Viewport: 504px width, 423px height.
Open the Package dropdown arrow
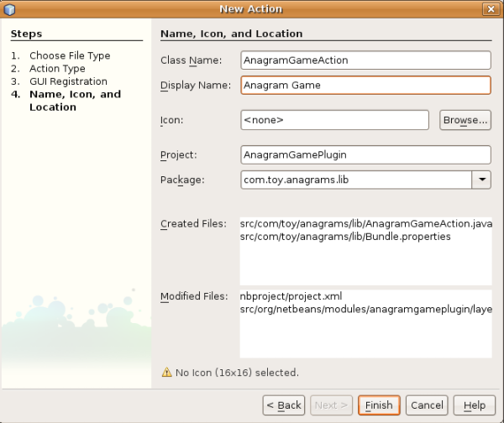481,180
